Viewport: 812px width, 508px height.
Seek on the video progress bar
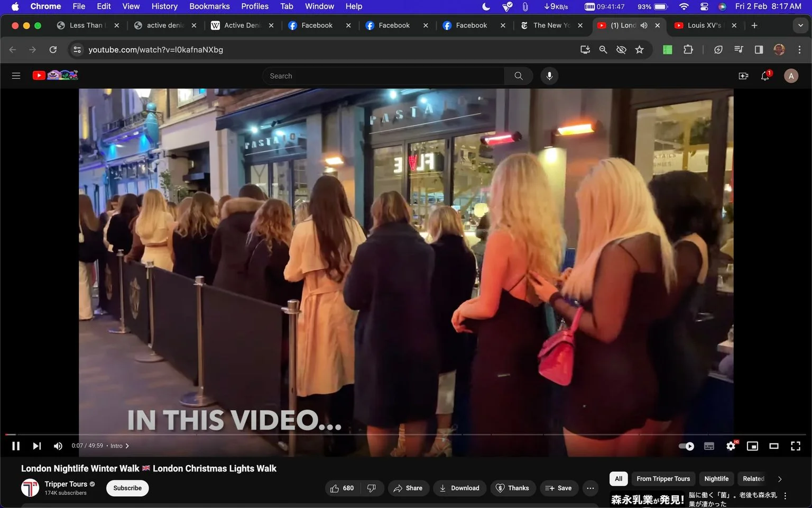(x=406, y=434)
